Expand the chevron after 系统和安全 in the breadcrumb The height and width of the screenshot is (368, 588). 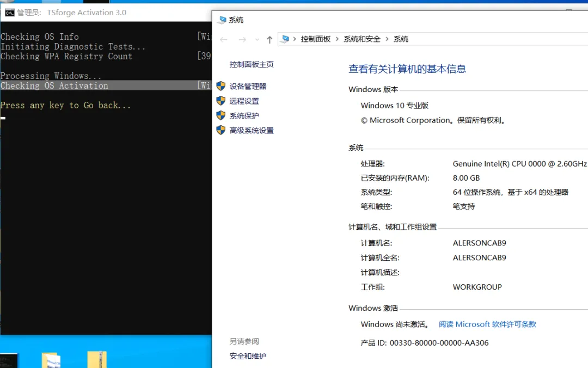(x=387, y=39)
